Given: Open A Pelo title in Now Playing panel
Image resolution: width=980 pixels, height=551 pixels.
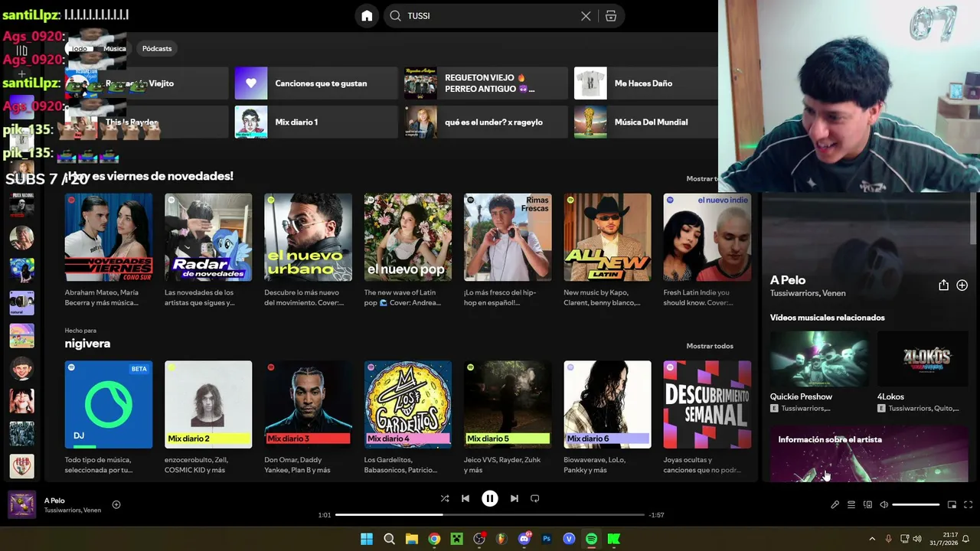Looking at the screenshot, I should pos(788,280).
